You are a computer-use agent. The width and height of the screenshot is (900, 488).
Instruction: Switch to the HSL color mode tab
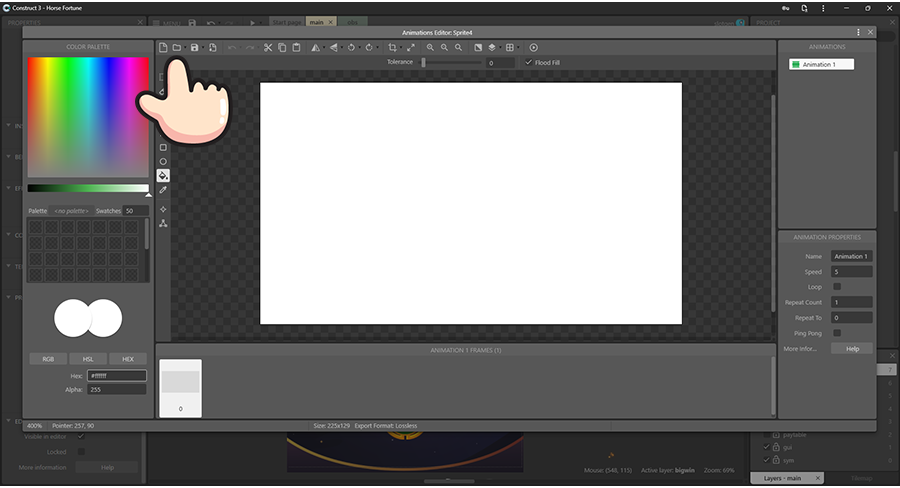88,358
